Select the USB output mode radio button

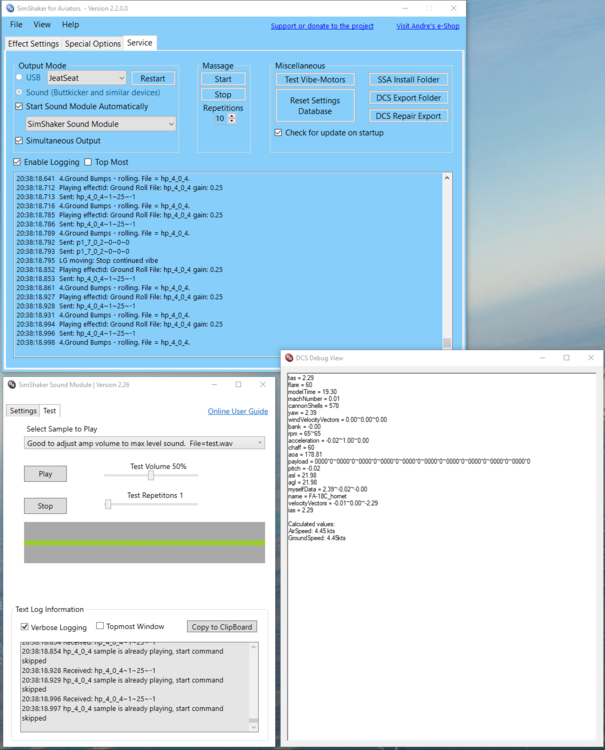(x=19, y=77)
